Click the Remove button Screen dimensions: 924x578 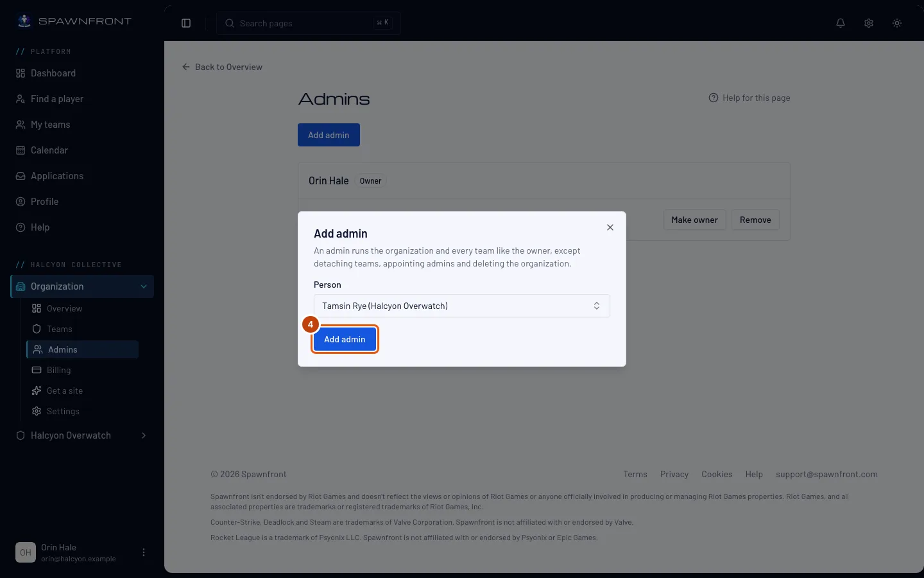pos(755,220)
